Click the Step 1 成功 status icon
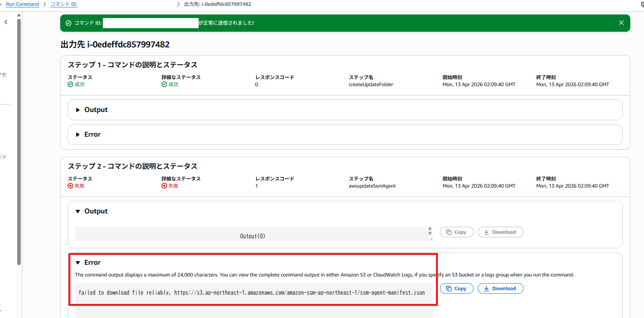The height and width of the screenshot is (318, 644). coord(70,85)
